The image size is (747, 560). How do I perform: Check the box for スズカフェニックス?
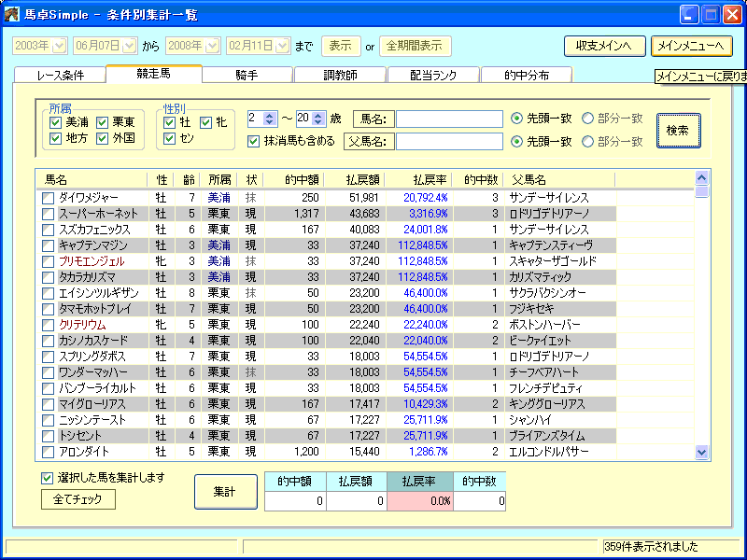point(49,230)
